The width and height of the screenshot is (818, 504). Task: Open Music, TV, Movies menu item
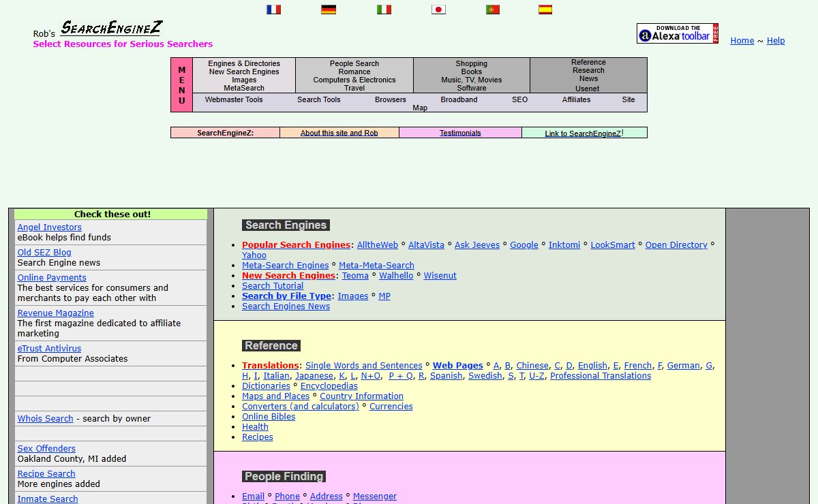point(472,80)
